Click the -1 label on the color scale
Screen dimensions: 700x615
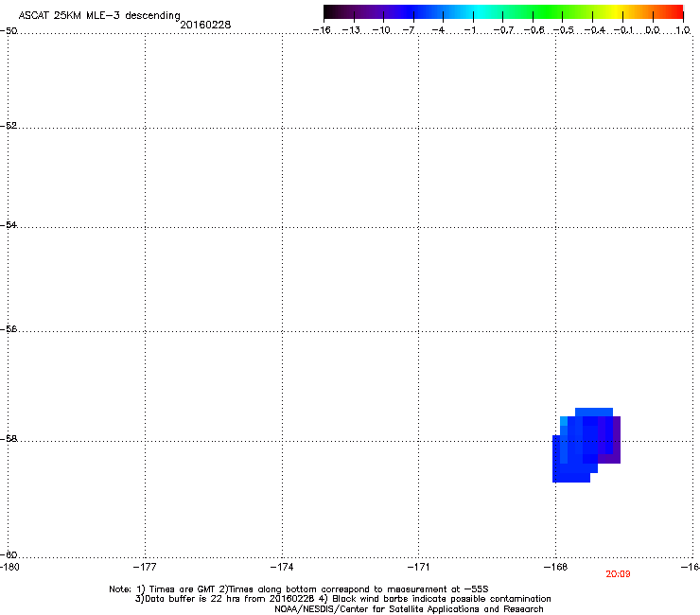click(x=469, y=30)
